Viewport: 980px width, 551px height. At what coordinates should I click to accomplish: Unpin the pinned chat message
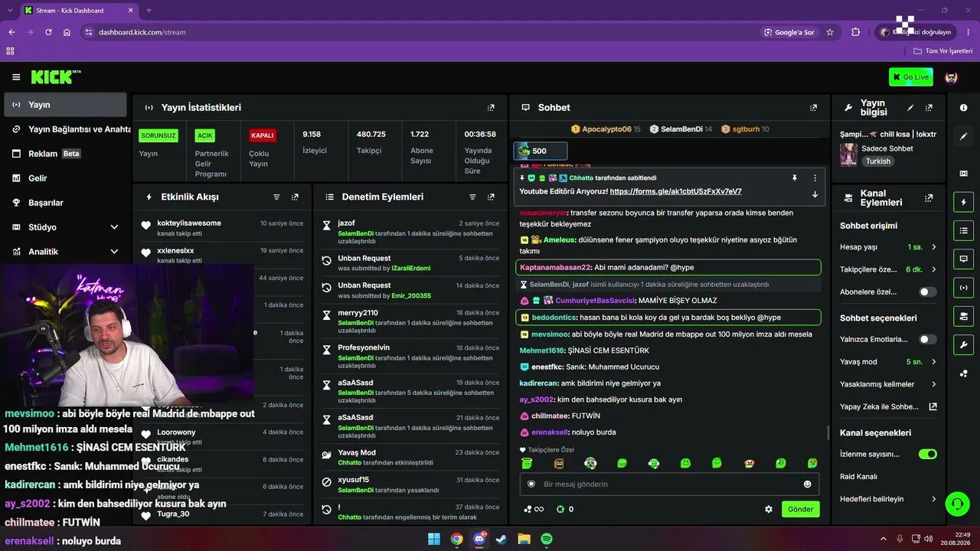pos(795,178)
